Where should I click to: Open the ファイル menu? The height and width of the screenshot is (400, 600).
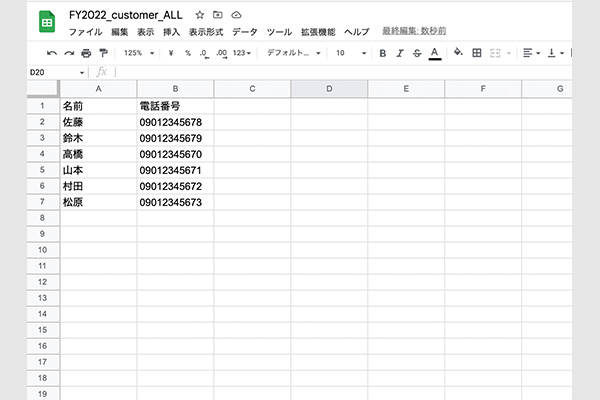click(x=85, y=32)
